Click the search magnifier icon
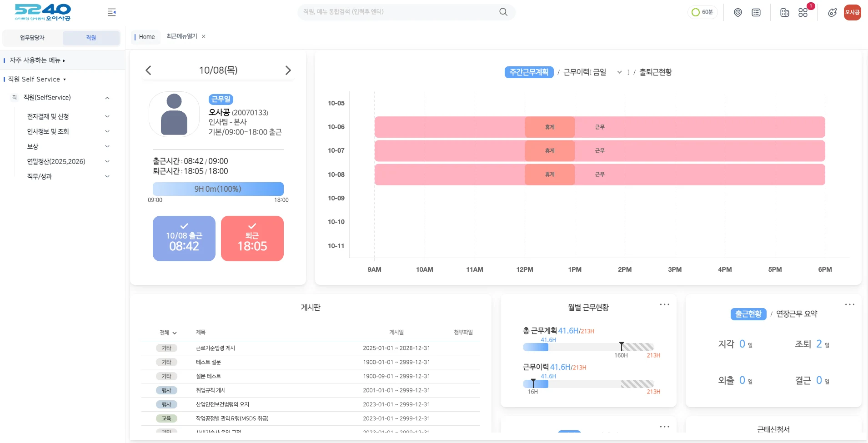This screenshot has height=443, width=868. [x=503, y=12]
